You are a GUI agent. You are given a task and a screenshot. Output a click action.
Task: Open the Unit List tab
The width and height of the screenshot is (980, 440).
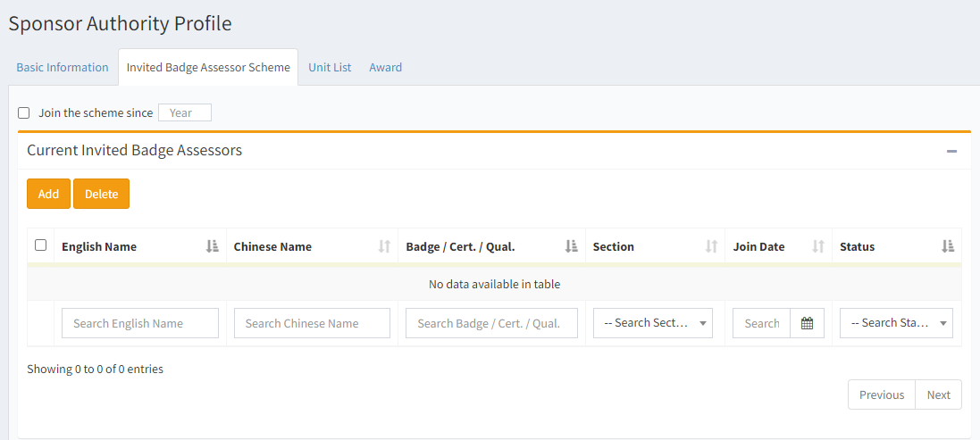coord(330,67)
